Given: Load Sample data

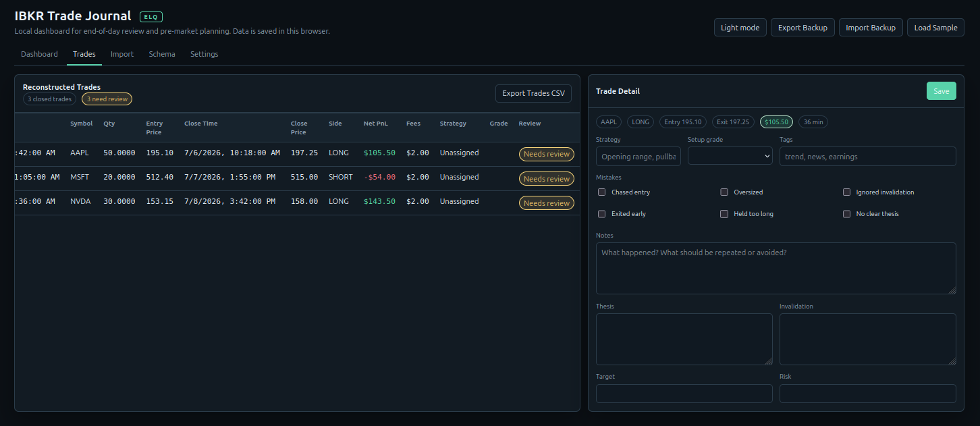Looking at the screenshot, I should pos(935,28).
